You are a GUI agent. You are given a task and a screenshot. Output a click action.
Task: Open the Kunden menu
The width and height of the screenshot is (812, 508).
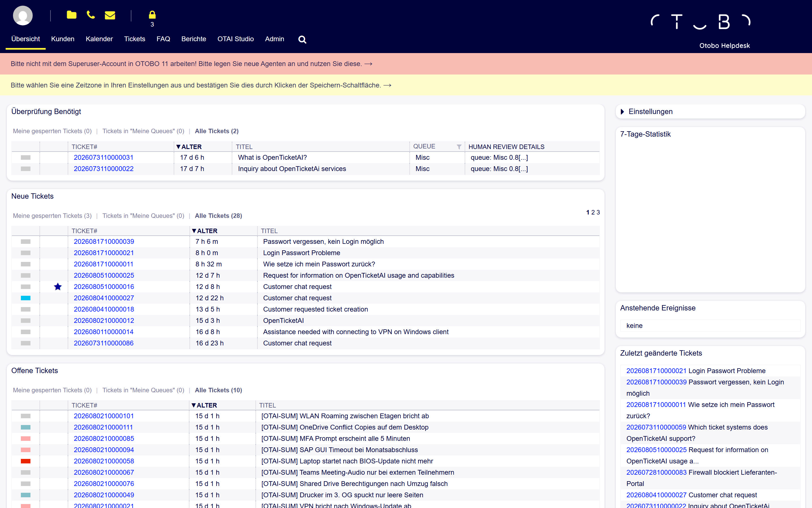63,39
